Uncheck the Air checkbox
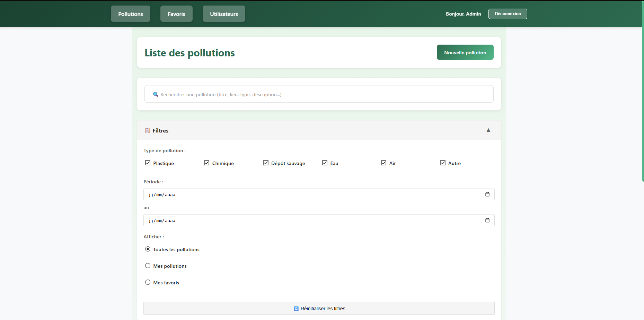This screenshot has width=644, height=320. [x=384, y=163]
